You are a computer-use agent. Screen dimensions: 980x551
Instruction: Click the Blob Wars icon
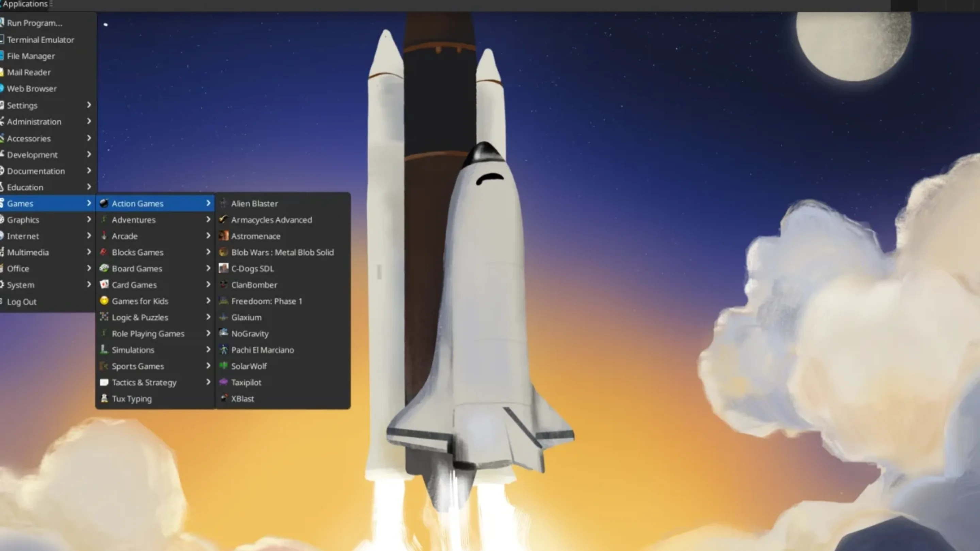point(223,252)
